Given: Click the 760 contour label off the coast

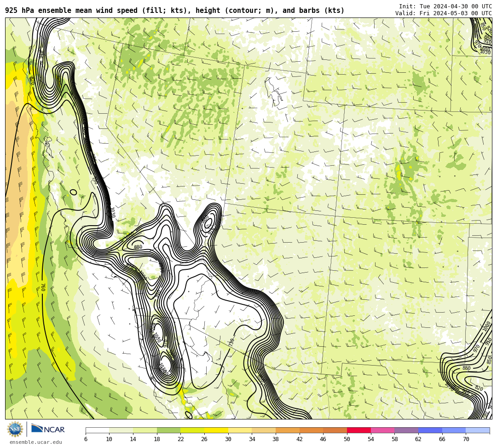Looking at the screenshot, I should pyautogui.click(x=43, y=288).
